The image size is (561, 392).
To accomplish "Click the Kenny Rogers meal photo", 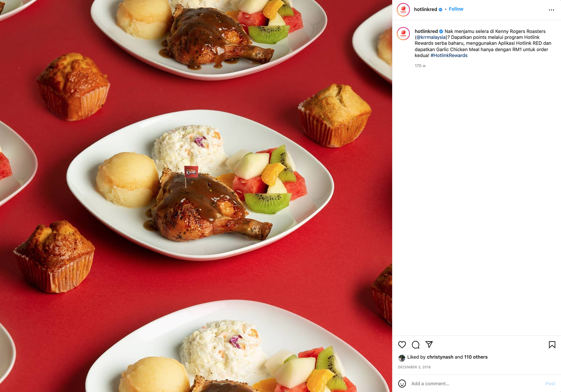I will 196,196.
